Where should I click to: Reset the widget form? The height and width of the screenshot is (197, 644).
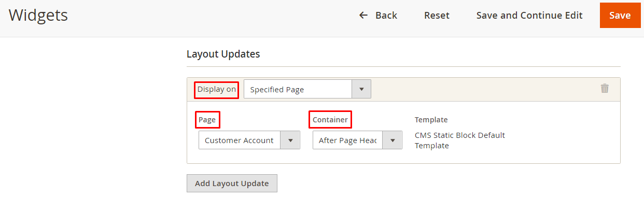click(437, 16)
